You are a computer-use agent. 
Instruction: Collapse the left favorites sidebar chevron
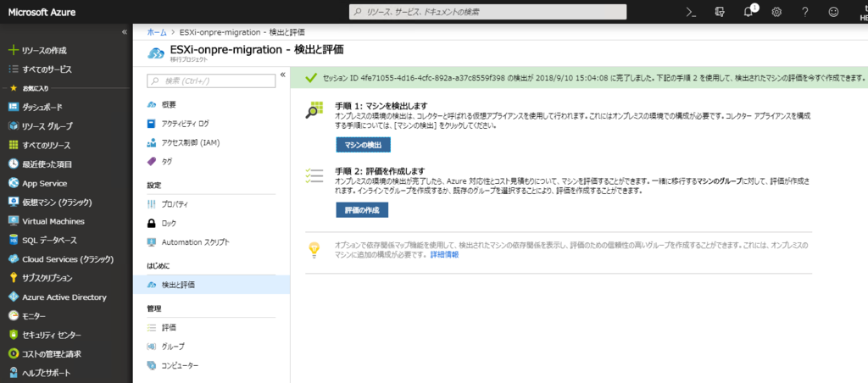pyautogui.click(x=125, y=32)
